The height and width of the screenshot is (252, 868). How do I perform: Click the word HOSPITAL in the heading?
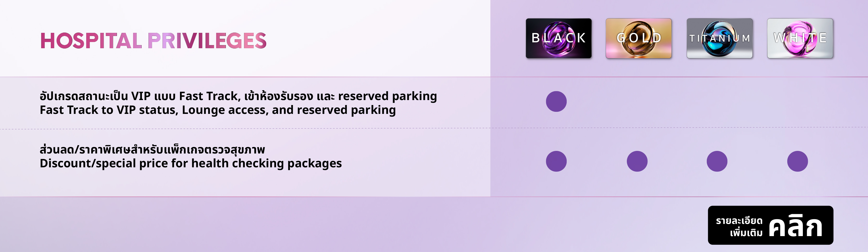[91, 41]
